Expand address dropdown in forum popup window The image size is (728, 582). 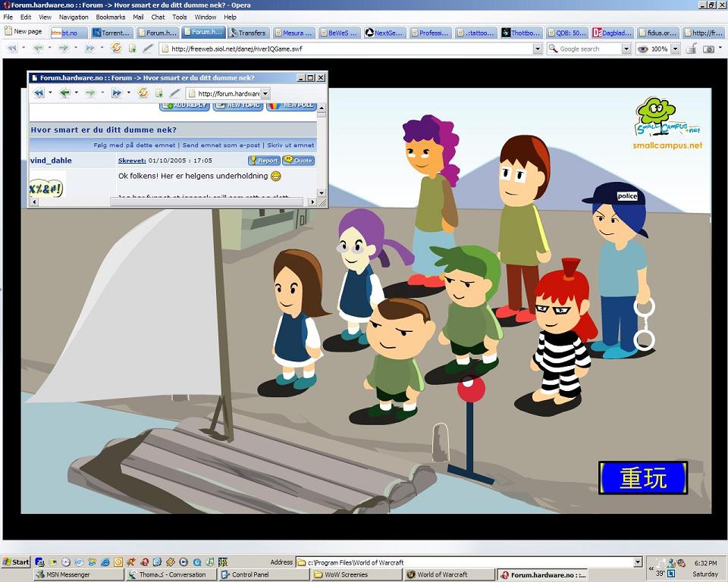point(265,93)
